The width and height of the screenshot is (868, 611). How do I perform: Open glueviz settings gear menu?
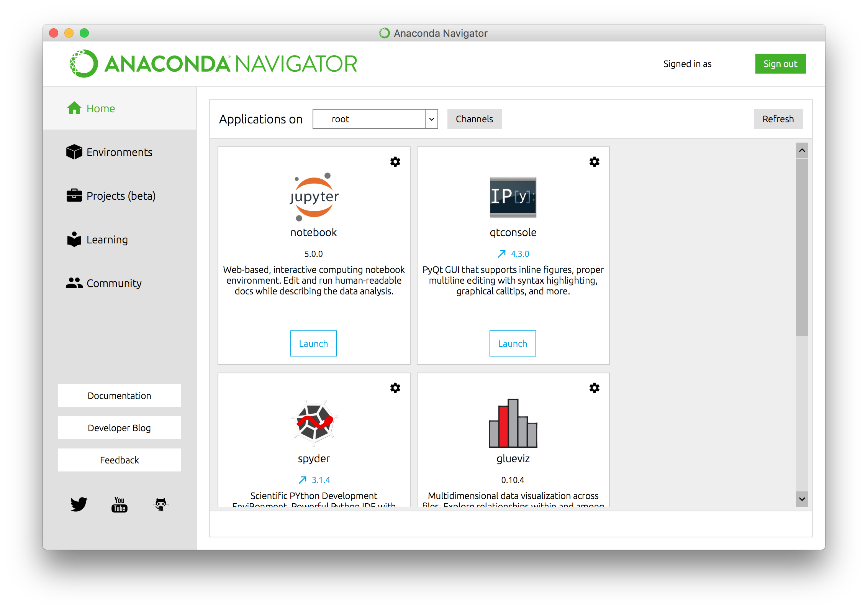click(594, 388)
